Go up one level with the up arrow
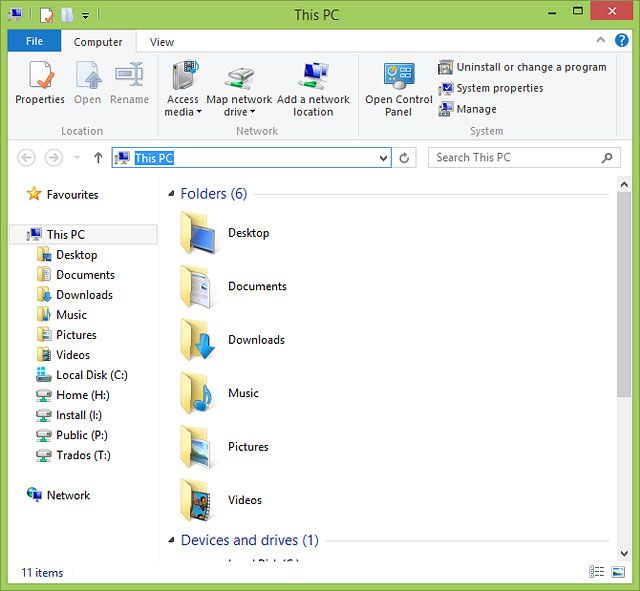 (98, 158)
